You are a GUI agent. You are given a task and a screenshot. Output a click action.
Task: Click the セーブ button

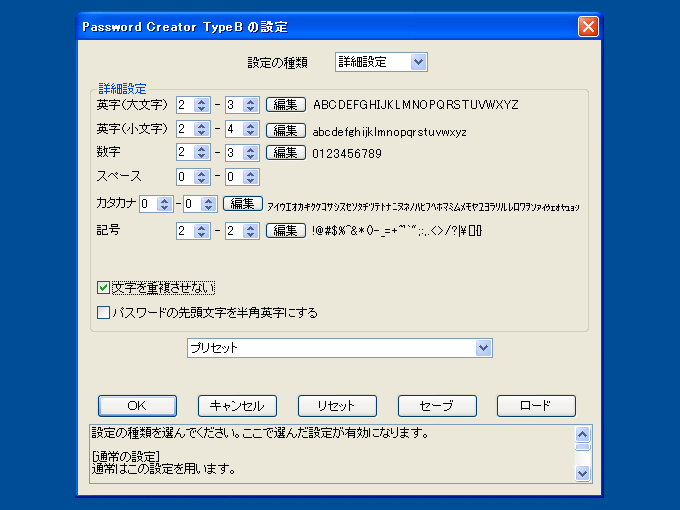pyautogui.click(x=437, y=406)
